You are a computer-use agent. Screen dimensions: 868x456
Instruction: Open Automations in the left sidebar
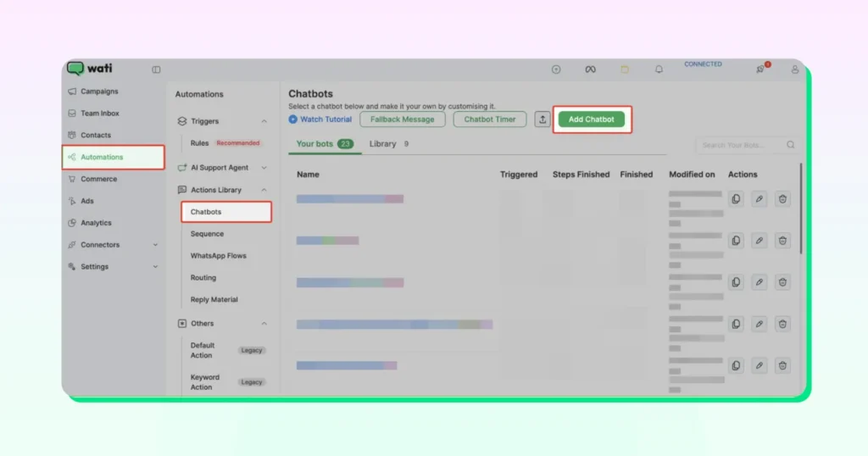[102, 157]
